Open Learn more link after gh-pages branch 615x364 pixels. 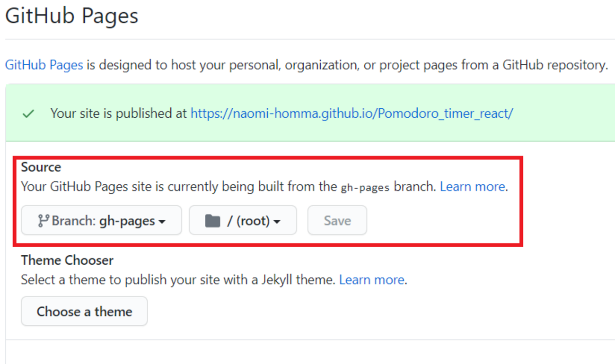472,187
